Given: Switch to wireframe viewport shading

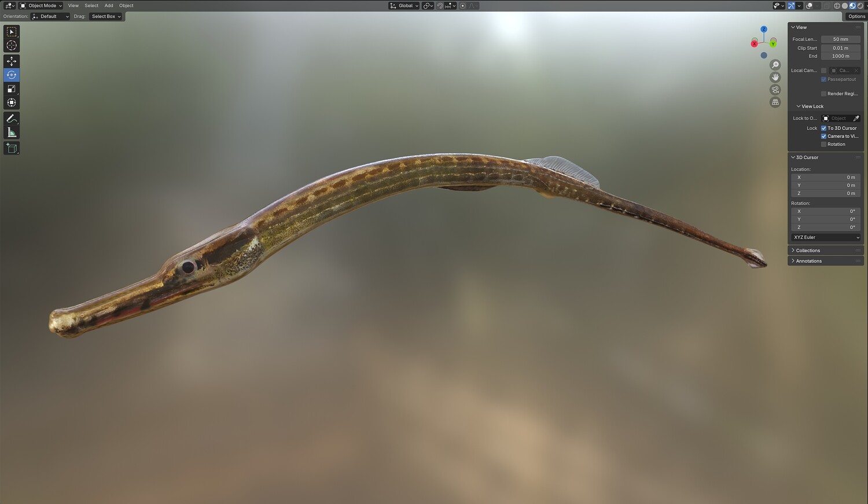Looking at the screenshot, I should click(837, 6).
